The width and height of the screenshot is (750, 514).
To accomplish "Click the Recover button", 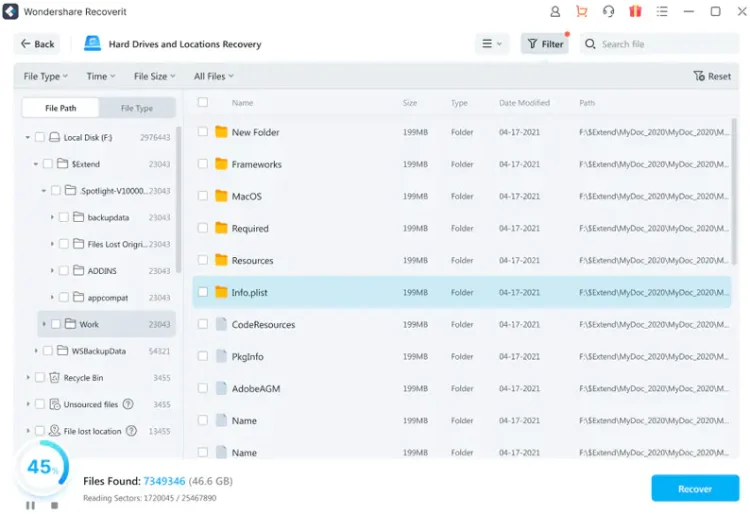I will point(695,489).
